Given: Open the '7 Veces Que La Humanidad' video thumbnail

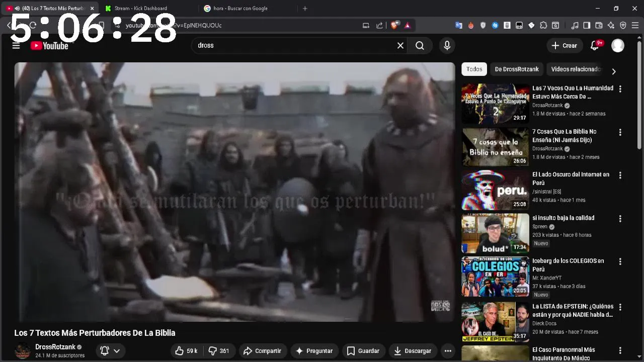Looking at the screenshot, I should coord(495,104).
